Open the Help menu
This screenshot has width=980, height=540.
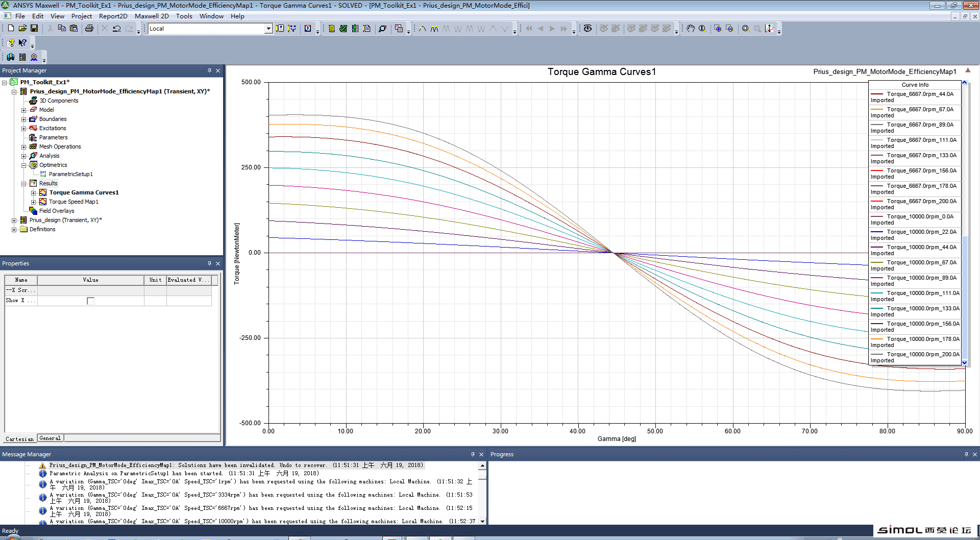tap(237, 16)
